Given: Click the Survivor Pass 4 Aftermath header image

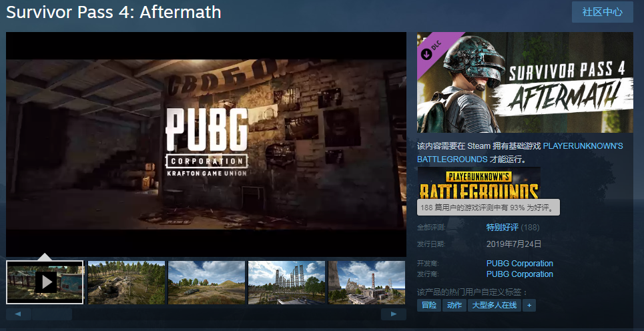Looking at the screenshot, I should click(x=525, y=83).
